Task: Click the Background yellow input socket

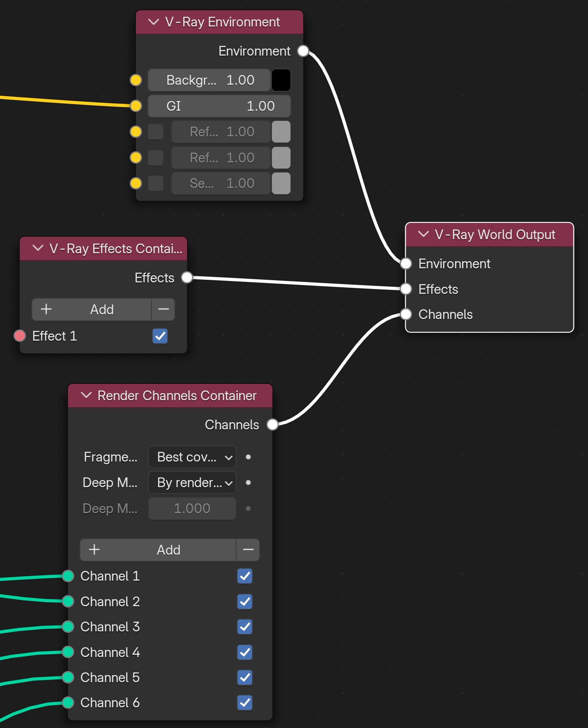Action: pos(136,80)
